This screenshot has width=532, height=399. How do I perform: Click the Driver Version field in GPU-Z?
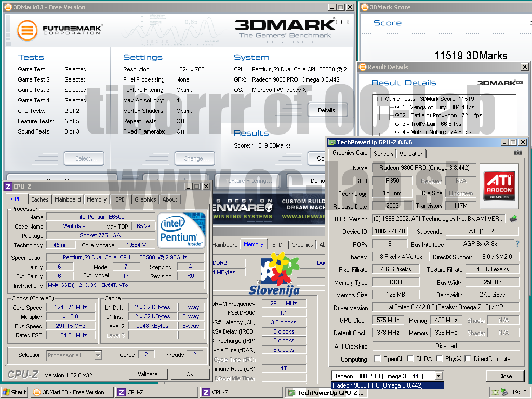445,307
